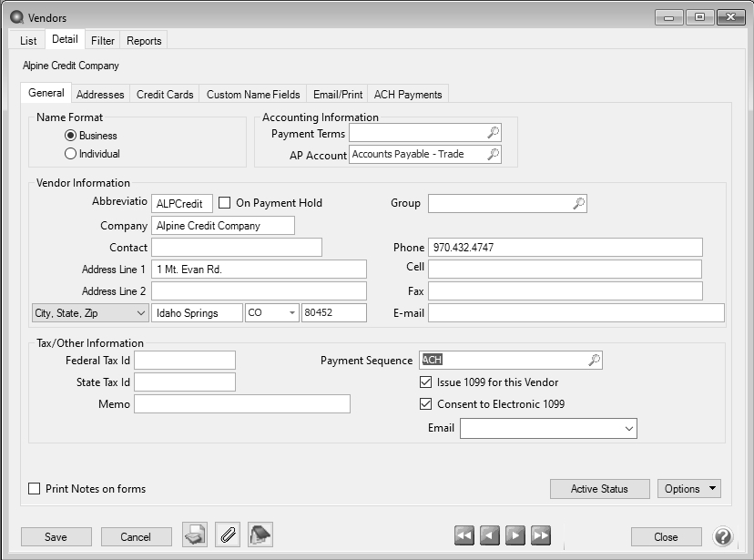Enable the On Payment Hold checkbox
This screenshot has height=560, width=754.
225,203
